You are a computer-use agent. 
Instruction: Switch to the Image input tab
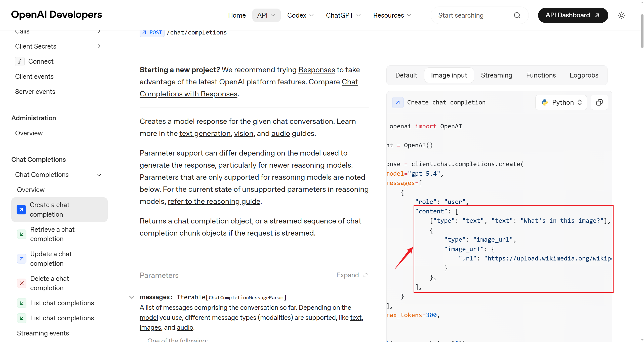point(449,75)
